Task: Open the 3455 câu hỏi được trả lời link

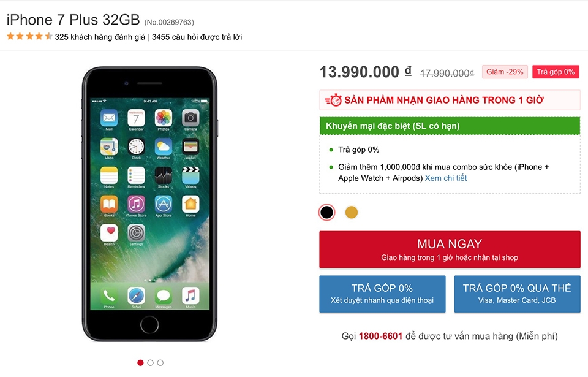Action: (x=197, y=37)
